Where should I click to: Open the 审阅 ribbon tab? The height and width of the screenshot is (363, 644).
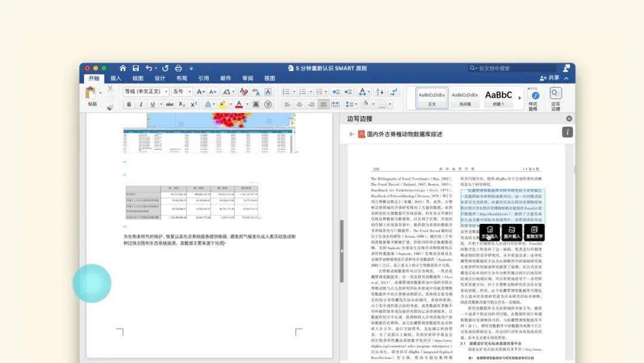[247, 78]
